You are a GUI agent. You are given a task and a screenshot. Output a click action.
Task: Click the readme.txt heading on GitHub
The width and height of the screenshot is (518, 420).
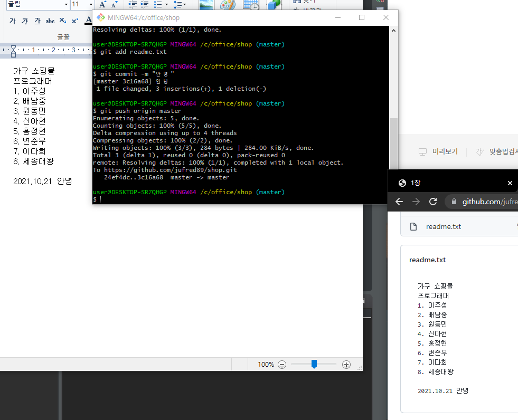pyautogui.click(x=427, y=260)
